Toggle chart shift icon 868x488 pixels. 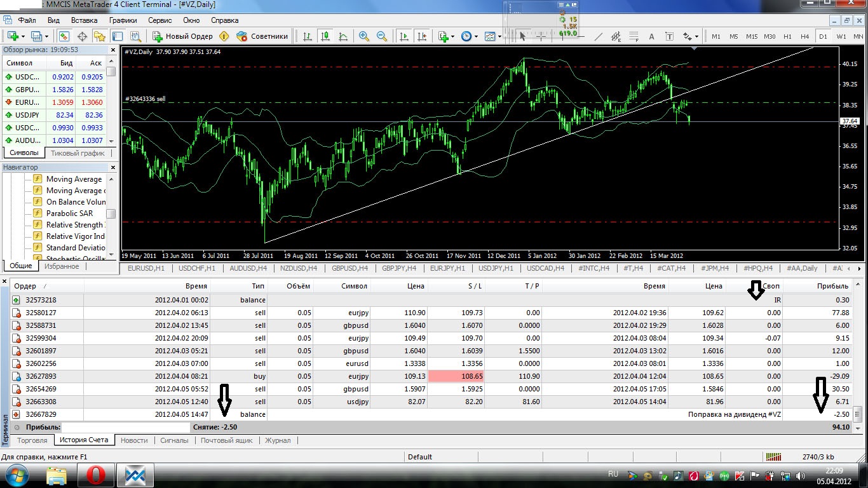[421, 36]
